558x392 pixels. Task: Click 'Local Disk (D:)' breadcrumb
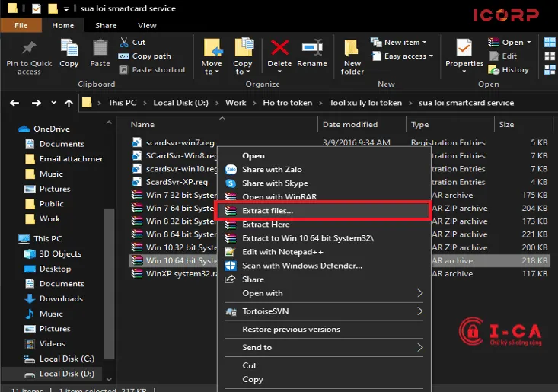(x=180, y=103)
